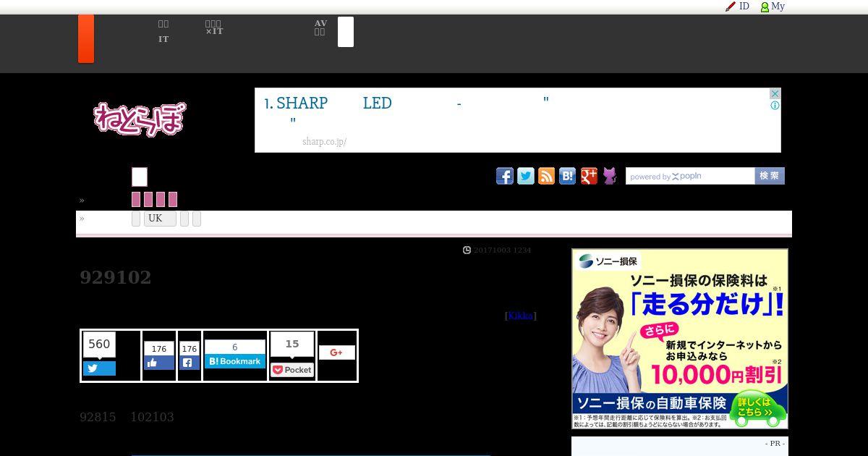Open author link Kikka
The image size is (868, 456).
coord(520,316)
